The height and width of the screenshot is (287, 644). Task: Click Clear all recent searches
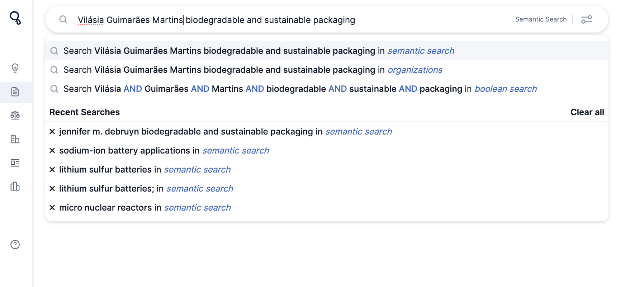point(587,112)
